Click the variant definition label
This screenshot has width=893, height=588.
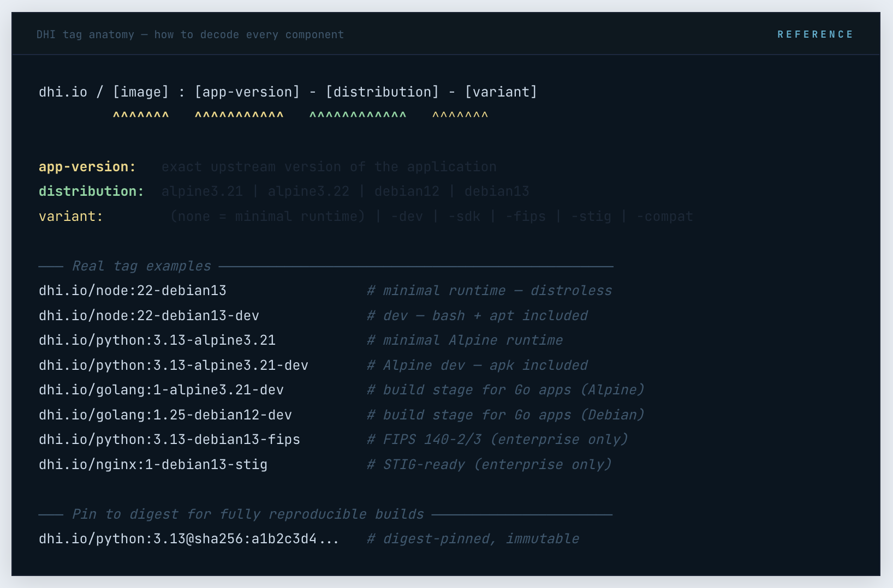[x=70, y=216]
